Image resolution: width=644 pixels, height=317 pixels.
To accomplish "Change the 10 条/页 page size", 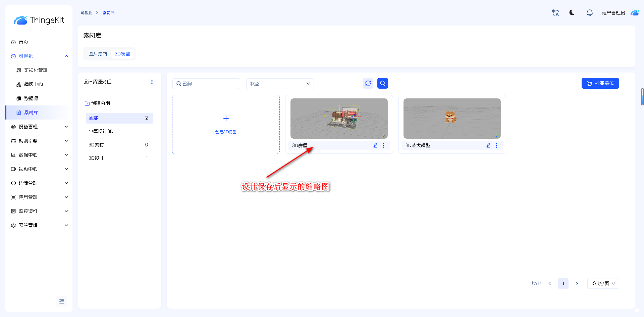I will click(603, 283).
